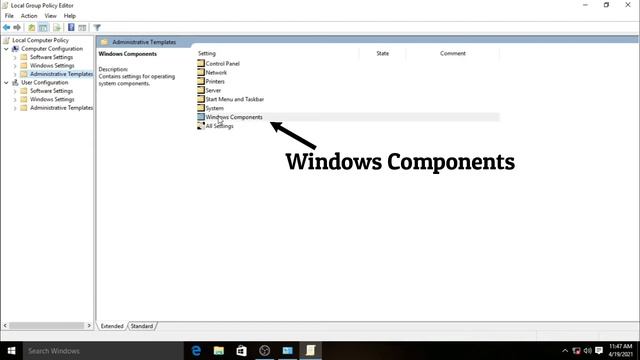
Task: Toggle Show/Hide Console Tree toolbar icon
Action: (43, 27)
